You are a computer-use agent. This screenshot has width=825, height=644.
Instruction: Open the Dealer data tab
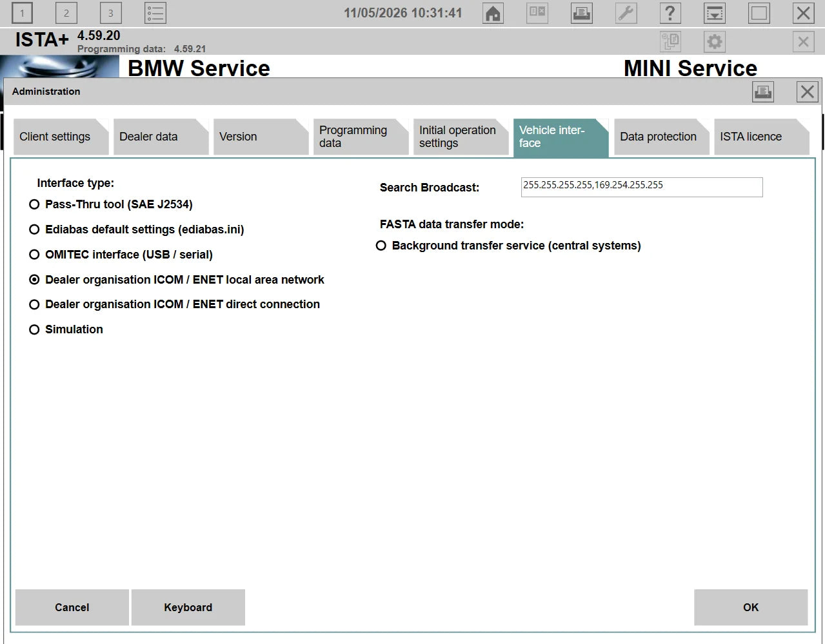(161, 137)
